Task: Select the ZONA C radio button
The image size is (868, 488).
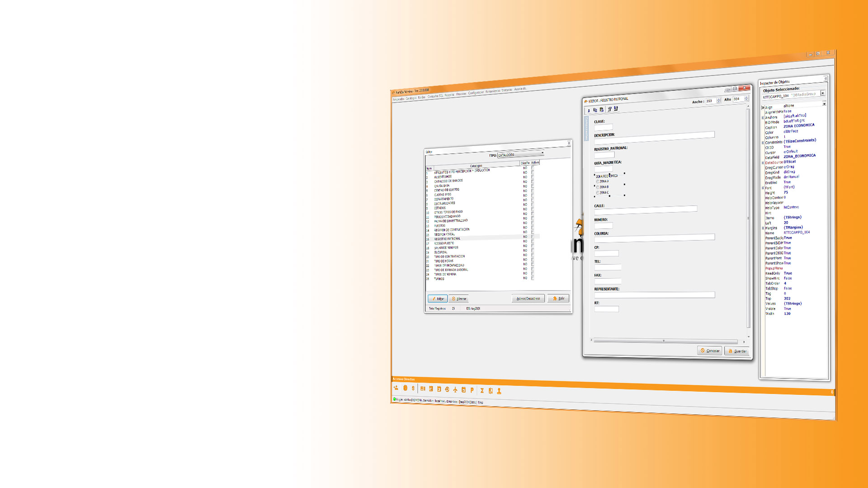Action: tap(598, 193)
